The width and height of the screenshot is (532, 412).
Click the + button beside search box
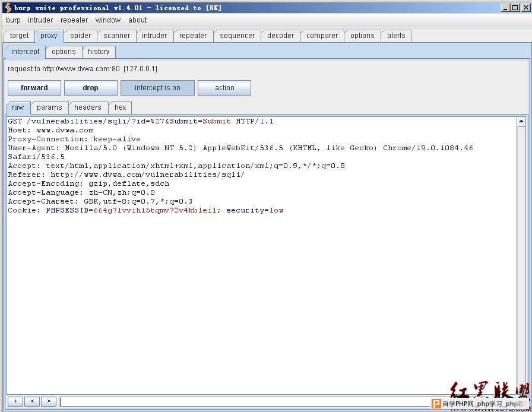point(15,401)
